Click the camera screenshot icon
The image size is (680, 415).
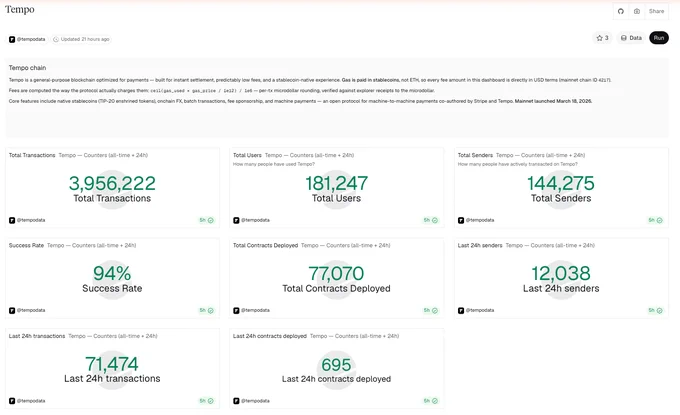[637, 11]
